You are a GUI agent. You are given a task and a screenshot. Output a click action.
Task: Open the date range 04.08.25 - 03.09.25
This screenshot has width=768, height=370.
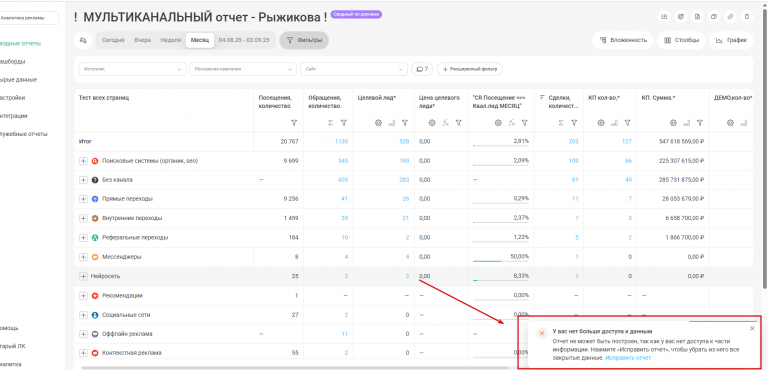click(x=244, y=40)
